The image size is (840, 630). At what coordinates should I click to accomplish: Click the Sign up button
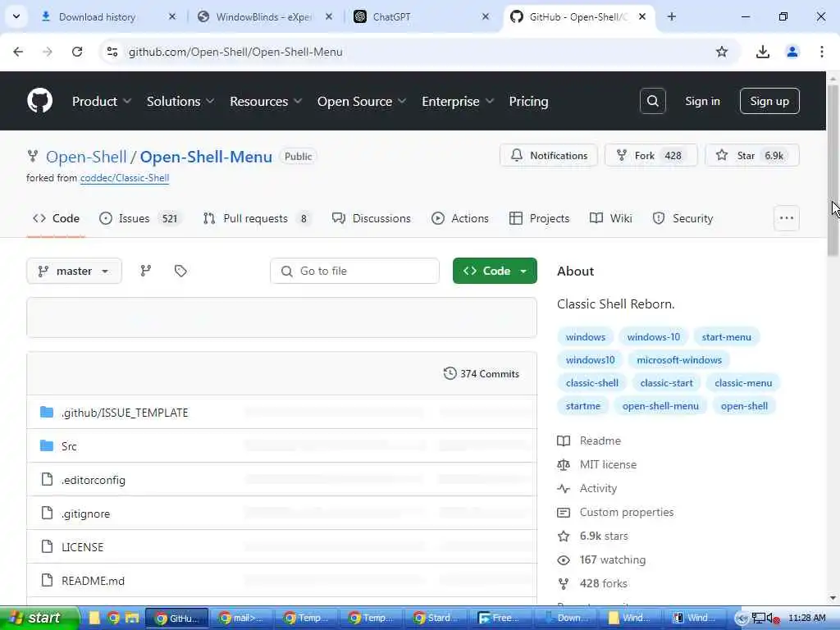(x=769, y=101)
